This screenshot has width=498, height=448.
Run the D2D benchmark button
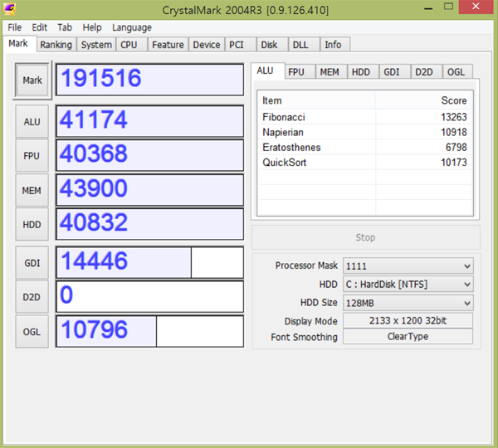click(32, 297)
